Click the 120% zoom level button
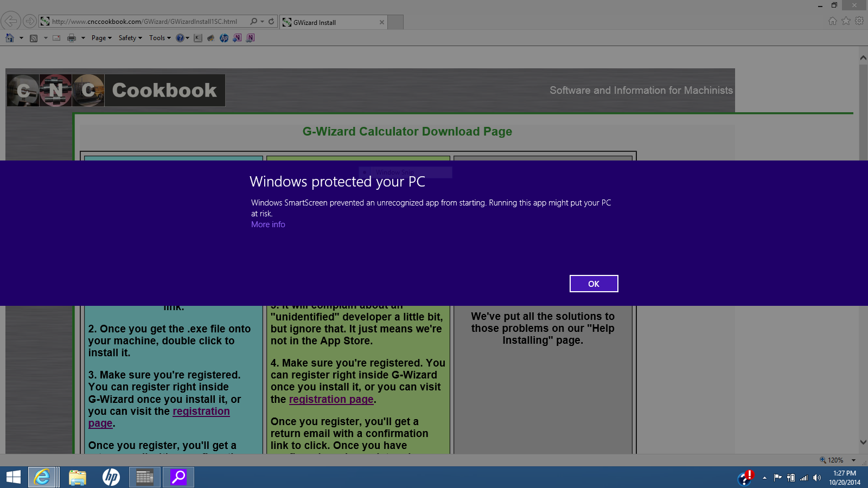868x488 pixels. (x=832, y=460)
